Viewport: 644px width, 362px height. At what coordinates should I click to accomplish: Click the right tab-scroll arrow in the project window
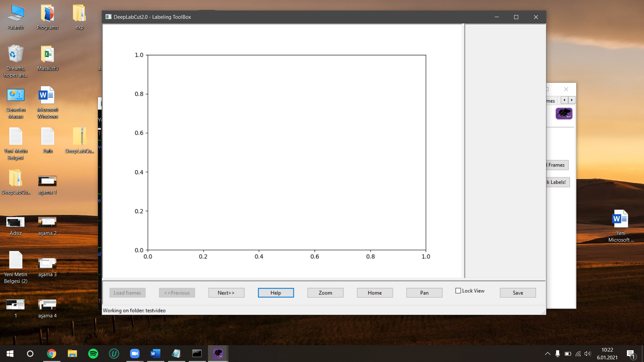click(x=572, y=100)
